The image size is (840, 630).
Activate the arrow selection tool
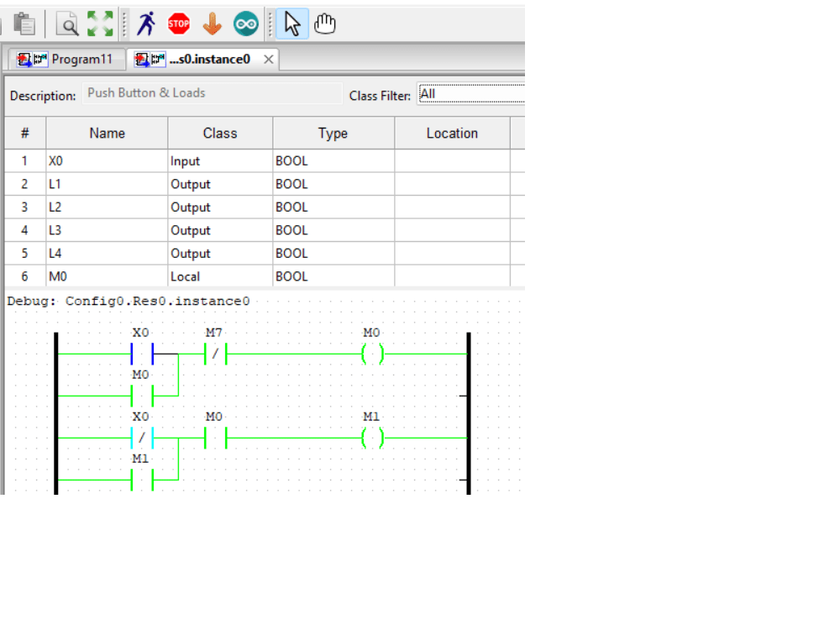click(x=291, y=24)
